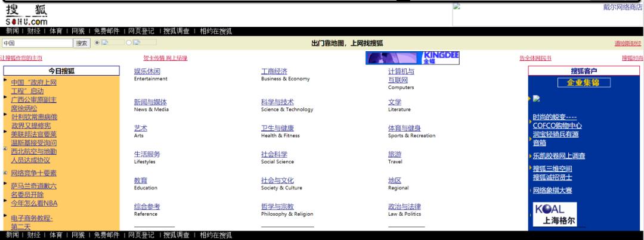Select the first (checked) search radio button
644x240 pixels.
97,42
